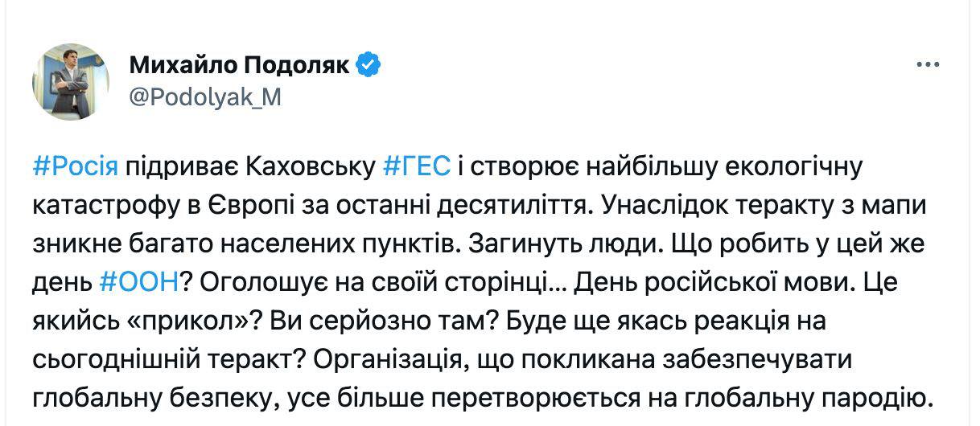
Task: Click the display name Михайло Подоляк
Action: click(x=240, y=65)
